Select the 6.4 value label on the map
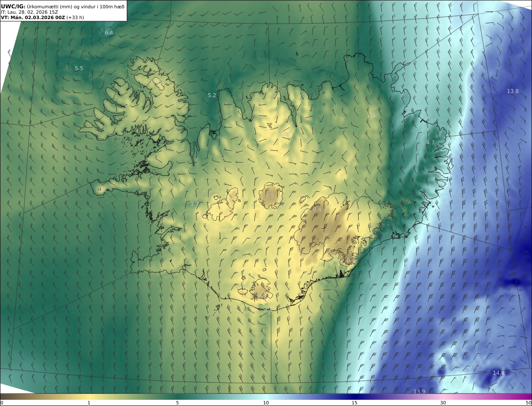 click(x=109, y=32)
